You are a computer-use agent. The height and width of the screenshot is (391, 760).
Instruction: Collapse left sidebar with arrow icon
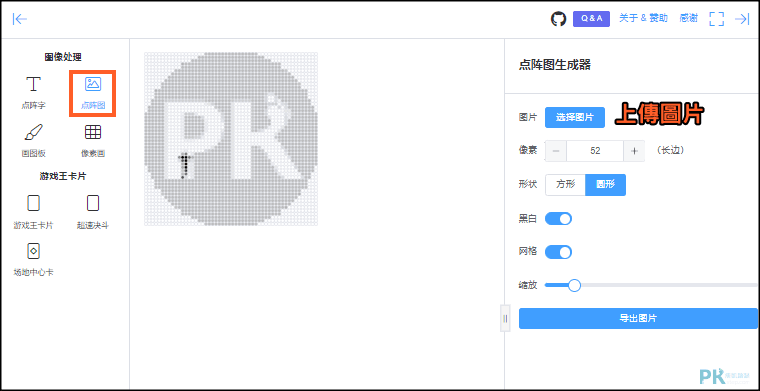tap(20, 19)
